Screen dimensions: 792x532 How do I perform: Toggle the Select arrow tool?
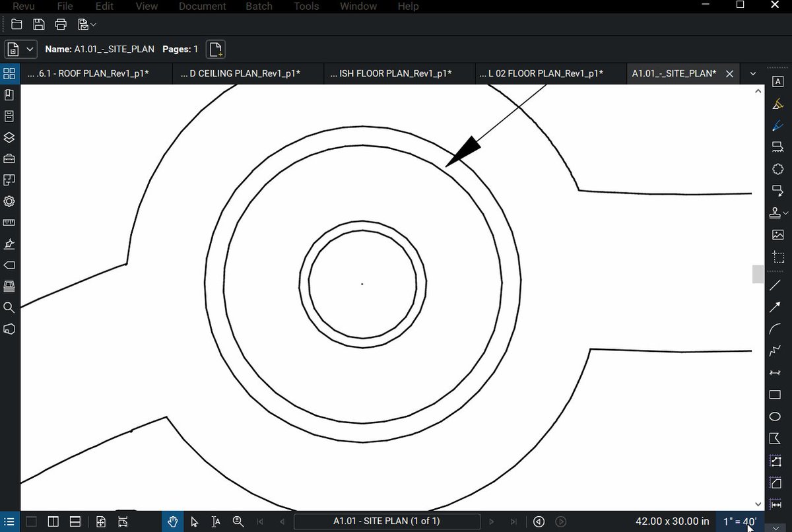click(x=194, y=521)
